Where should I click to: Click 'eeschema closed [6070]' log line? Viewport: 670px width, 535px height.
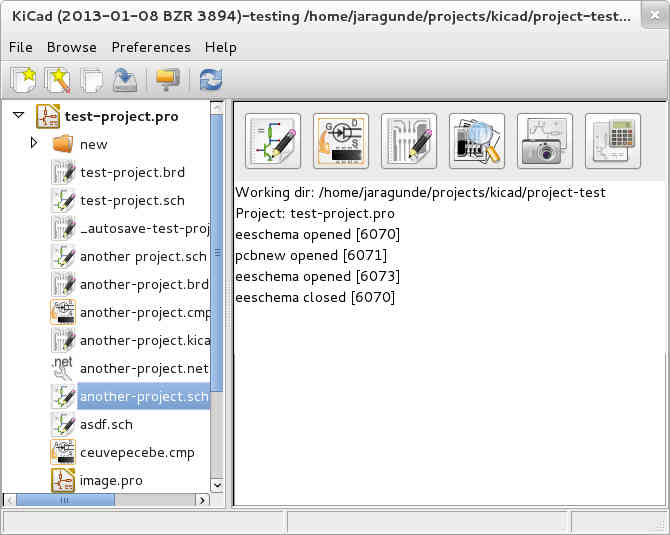tap(315, 297)
